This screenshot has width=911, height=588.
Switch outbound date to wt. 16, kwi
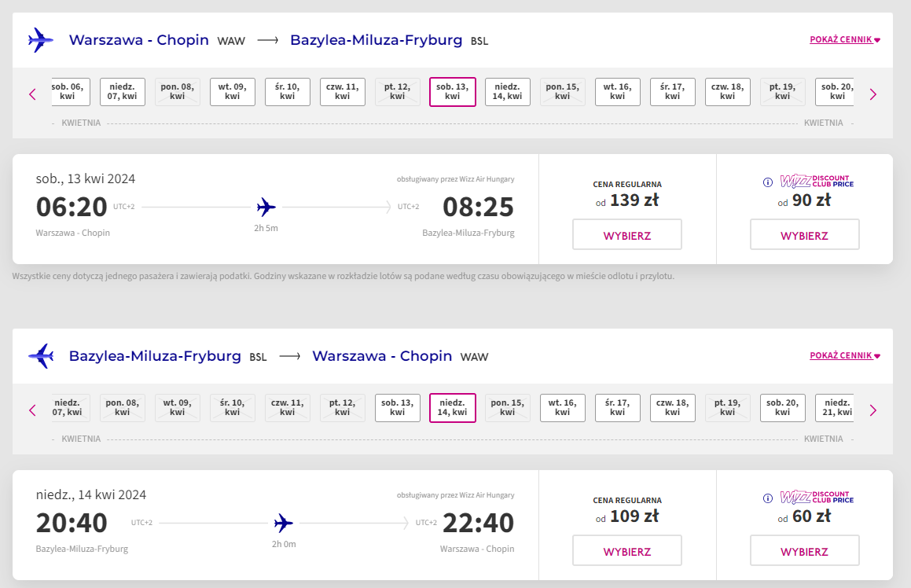point(618,92)
